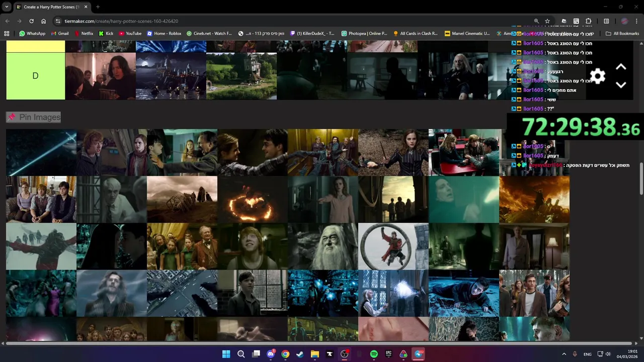Launch Epic Games from the taskbar

point(388,354)
